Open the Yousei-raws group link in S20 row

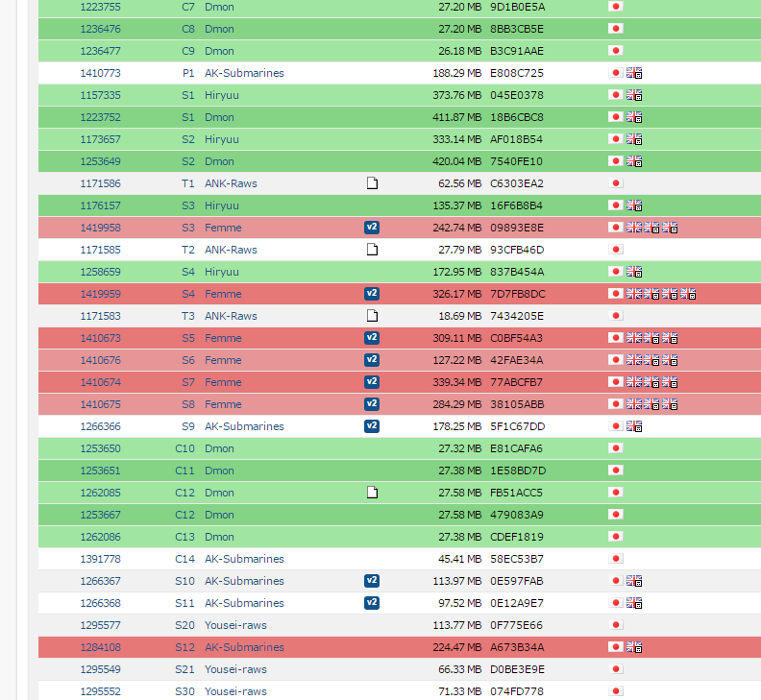tap(235, 625)
